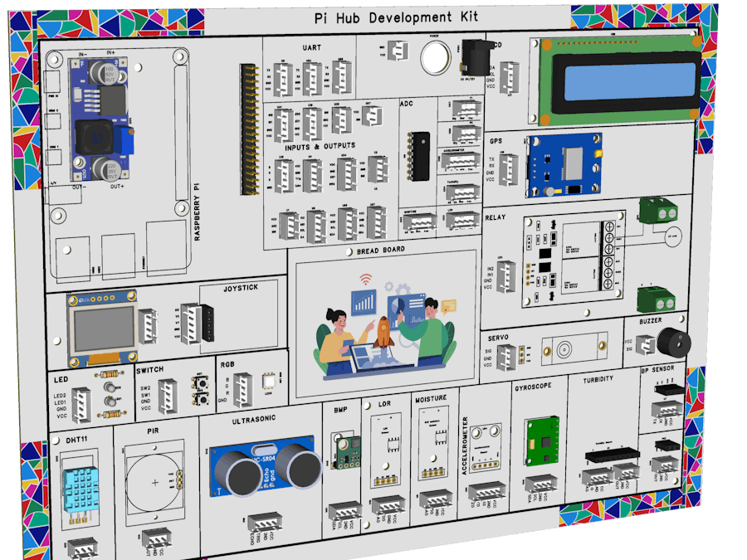Screen dimensions: 747x560
Task: Click the LDR label
Action: coord(384,404)
